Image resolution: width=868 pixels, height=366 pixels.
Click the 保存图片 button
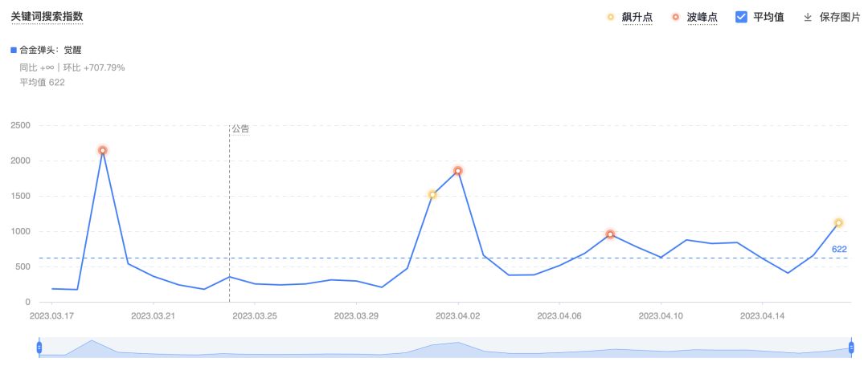tap(840, 17)
